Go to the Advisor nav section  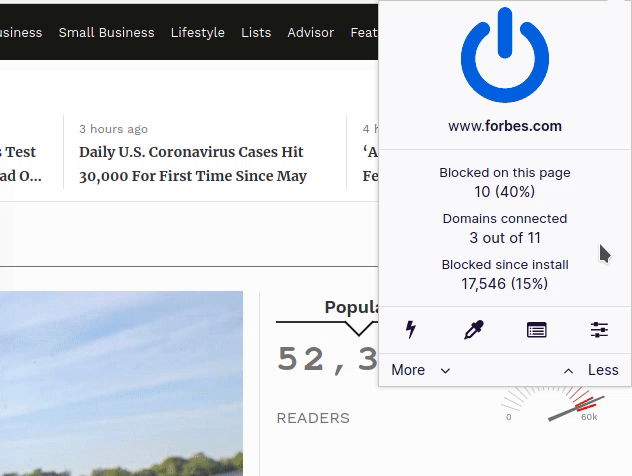310,32
